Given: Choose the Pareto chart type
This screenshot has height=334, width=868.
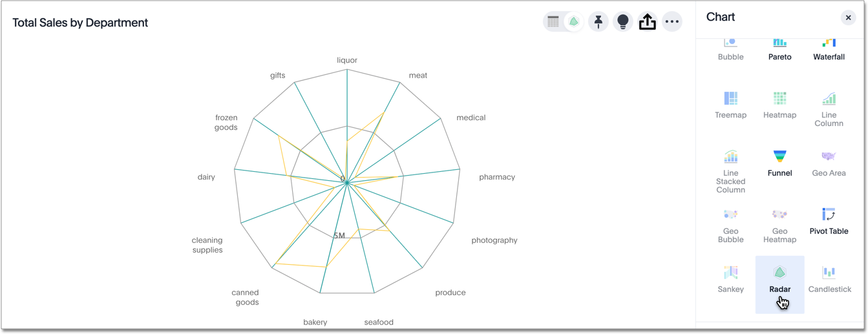Looking at the screenshot, I should 779,49.
